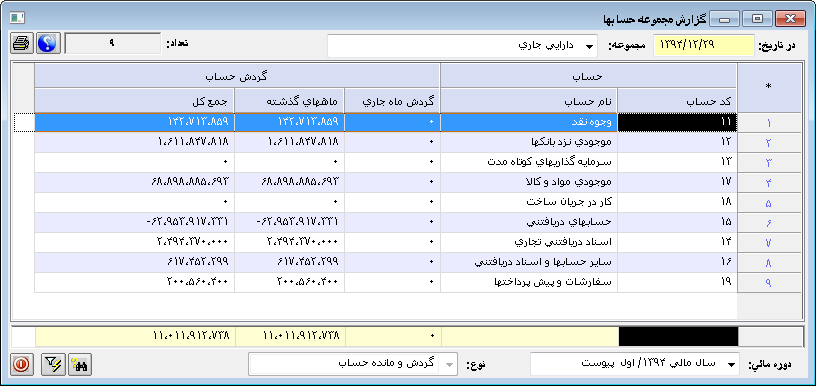Click the جمع کل column header
Screen dimensions: 816x386
(x=134, y=100)
